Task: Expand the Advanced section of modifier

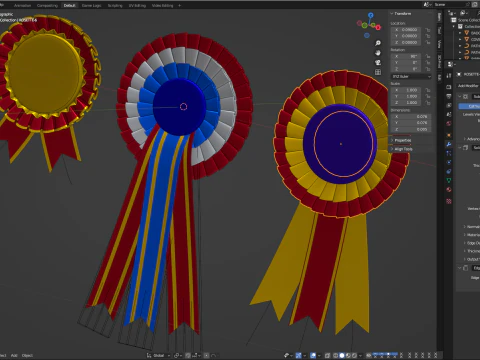Action: click(x=471, y=139)
